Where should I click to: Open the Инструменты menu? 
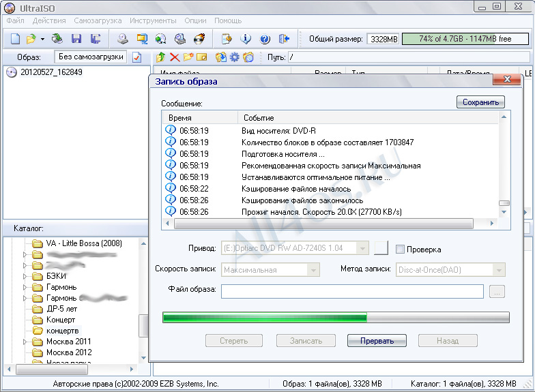point(153,20)
